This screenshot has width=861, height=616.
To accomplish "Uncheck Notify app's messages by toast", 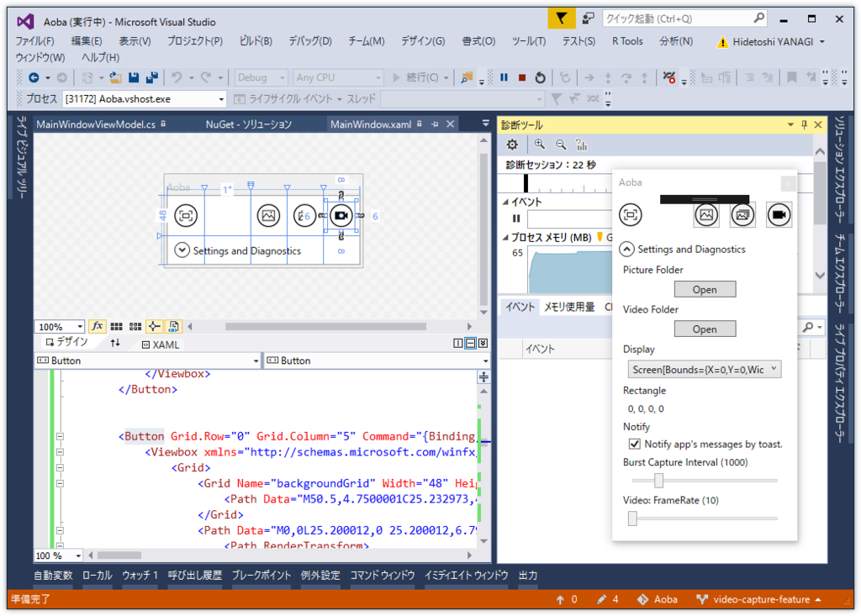I will click(635, 444).
